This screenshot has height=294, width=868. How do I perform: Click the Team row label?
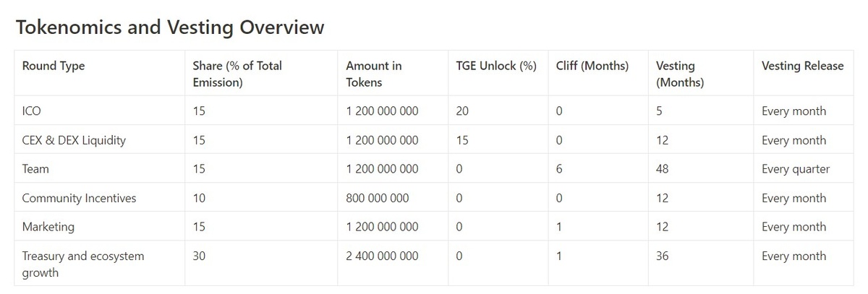pyautogui.click(x=35, y=169)
